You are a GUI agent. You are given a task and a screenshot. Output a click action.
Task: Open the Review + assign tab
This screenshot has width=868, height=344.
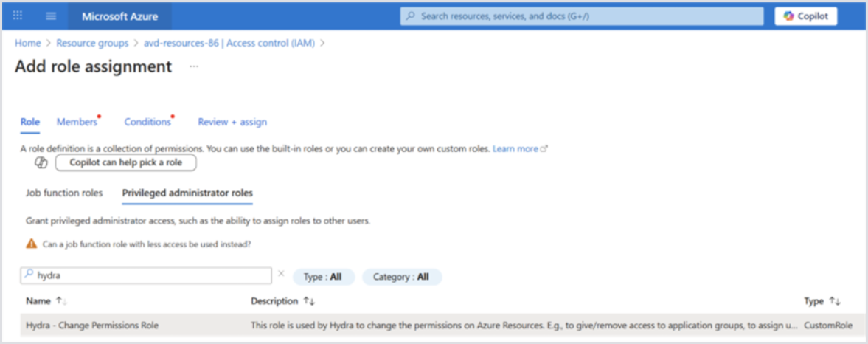coord(232,122)
